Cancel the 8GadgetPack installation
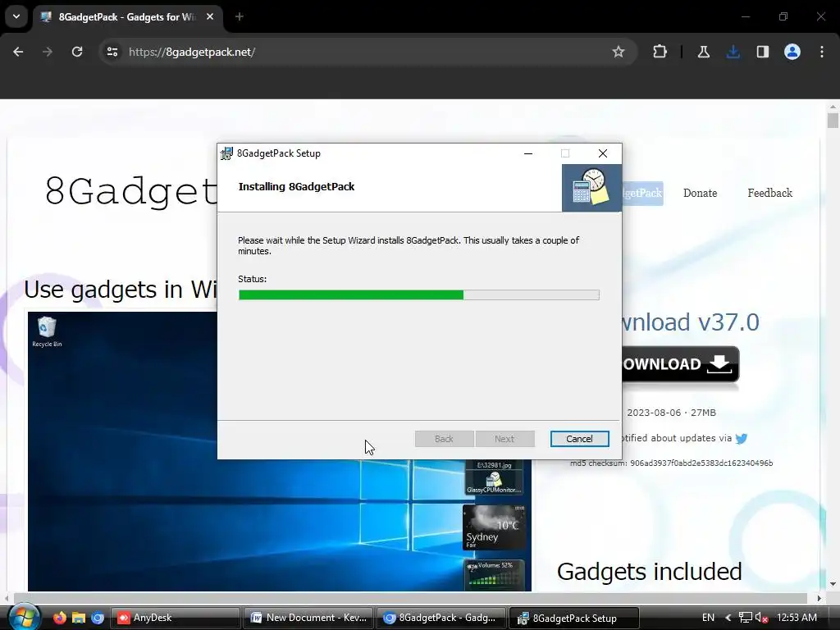Image resolution: width=840 pixels, height=630 pixels. click(580, 439)
